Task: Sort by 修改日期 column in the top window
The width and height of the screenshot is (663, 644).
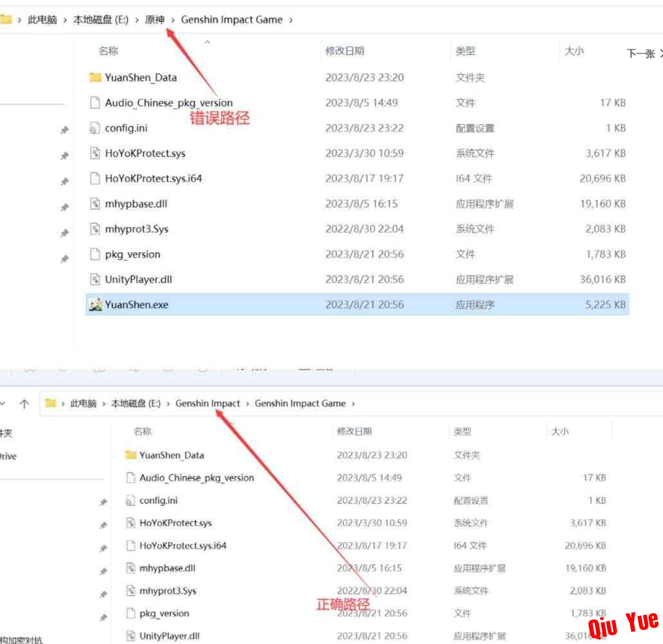Action: [x=345, y=51]
